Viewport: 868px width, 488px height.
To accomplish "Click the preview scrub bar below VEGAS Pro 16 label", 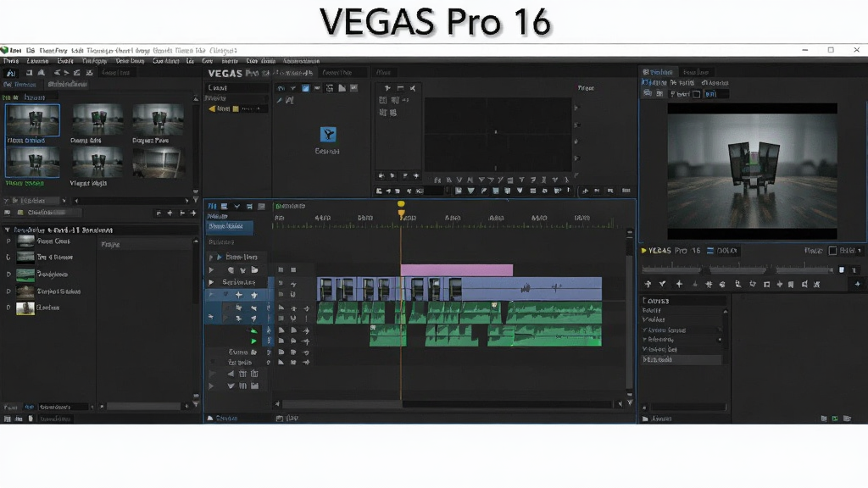I will (x=737, y=269).
